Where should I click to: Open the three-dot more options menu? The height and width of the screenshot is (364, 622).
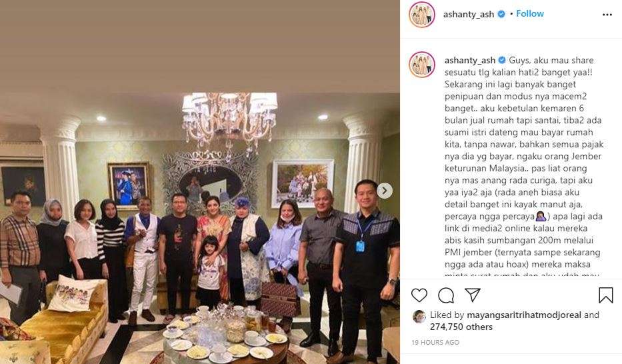(607, 15)
